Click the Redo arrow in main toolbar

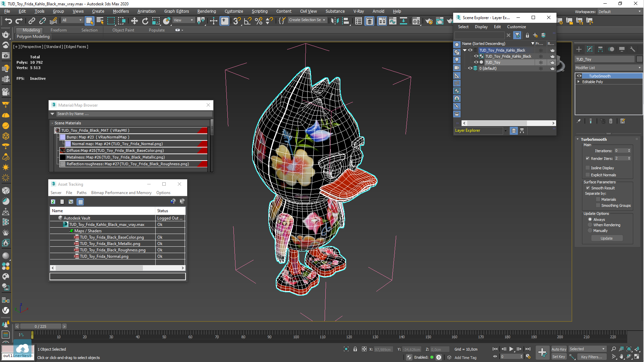pos(19,21)
